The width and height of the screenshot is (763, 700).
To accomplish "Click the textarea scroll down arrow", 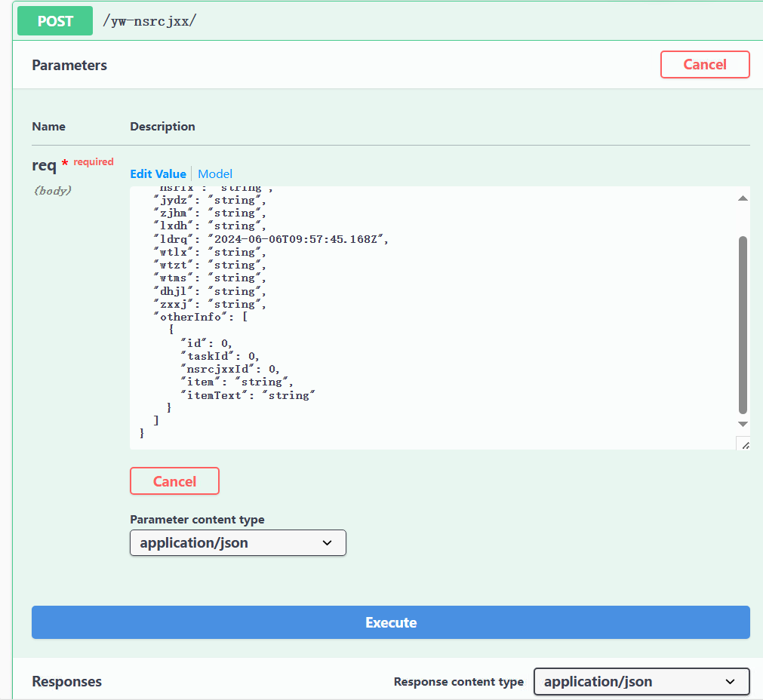I will point(743,424).
